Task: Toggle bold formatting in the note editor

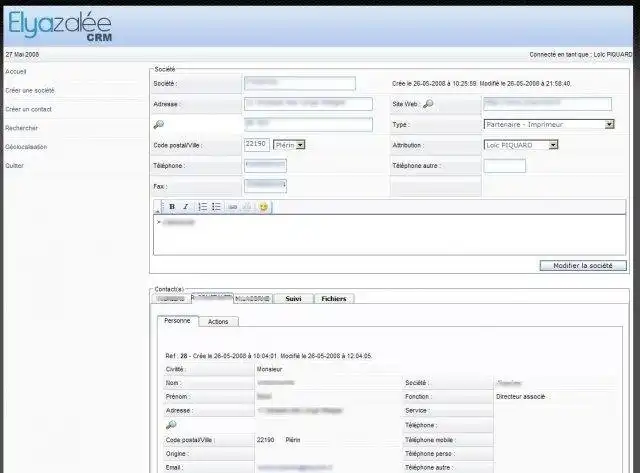Action: pyautogui.click(x=172, y=207)
